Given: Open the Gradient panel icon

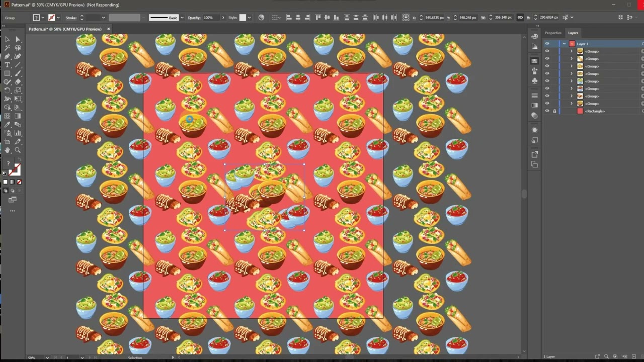Looking at the screenshot, I should [x=535, y=105].
